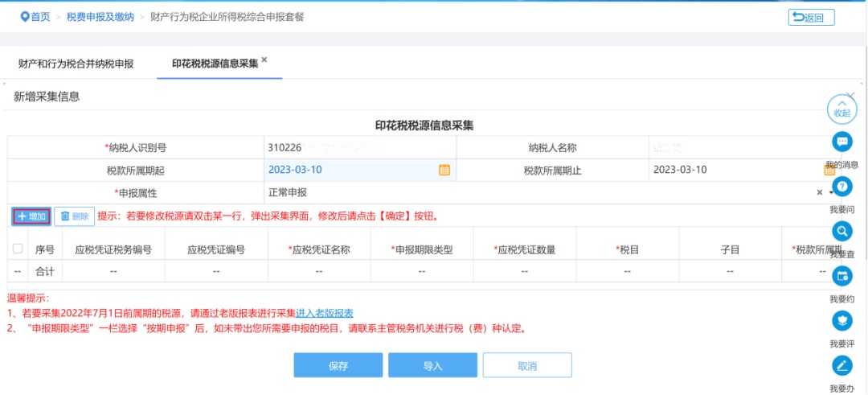
Task: Toggle the select-all checkbox in table header
Action: click(18, 249)
